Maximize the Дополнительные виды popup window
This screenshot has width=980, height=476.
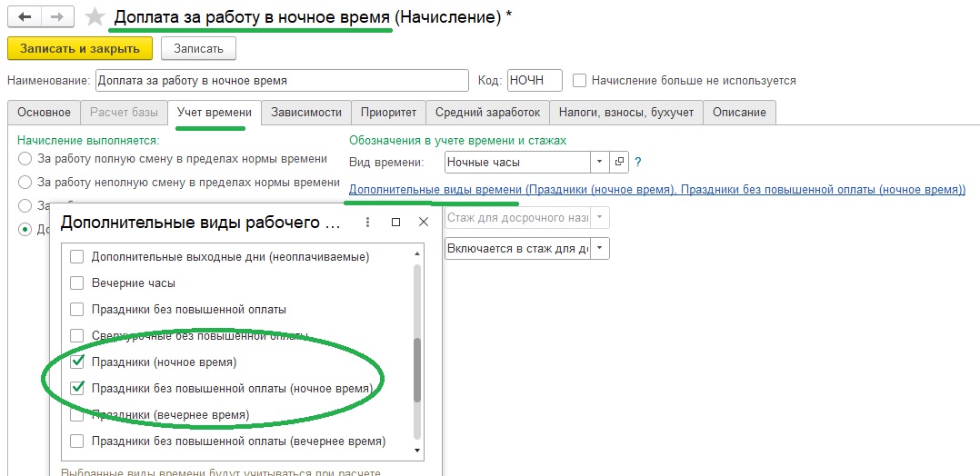tap(395, 222)
